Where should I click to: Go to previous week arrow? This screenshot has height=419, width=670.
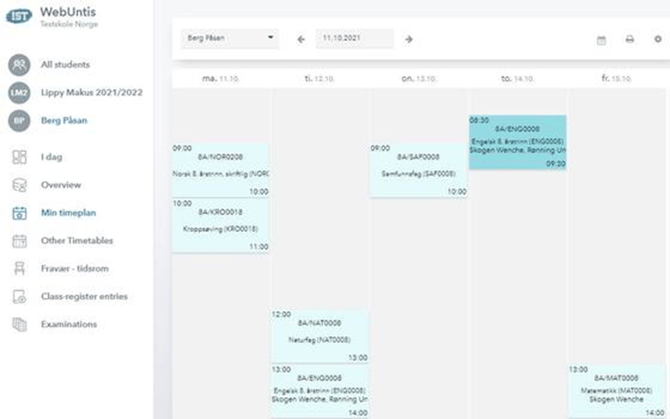pos(301,39)
